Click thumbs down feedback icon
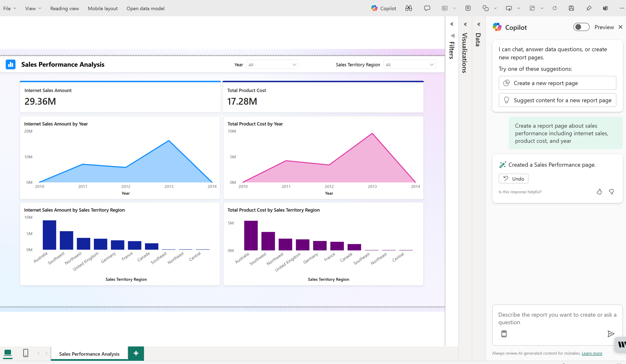This screenshot has width=626, height=364. 611,192
